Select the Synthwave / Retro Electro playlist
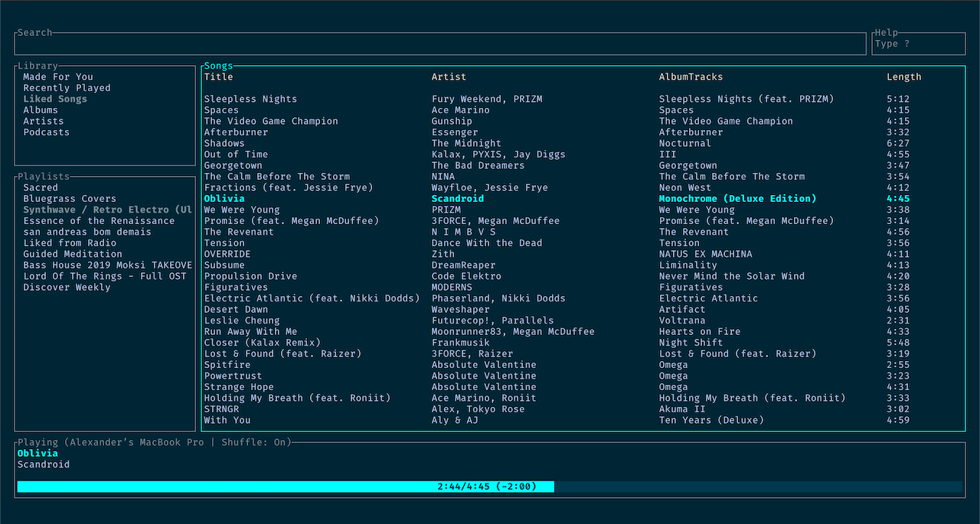This screenshot has height=524, width=980. (x=107, y=210)
